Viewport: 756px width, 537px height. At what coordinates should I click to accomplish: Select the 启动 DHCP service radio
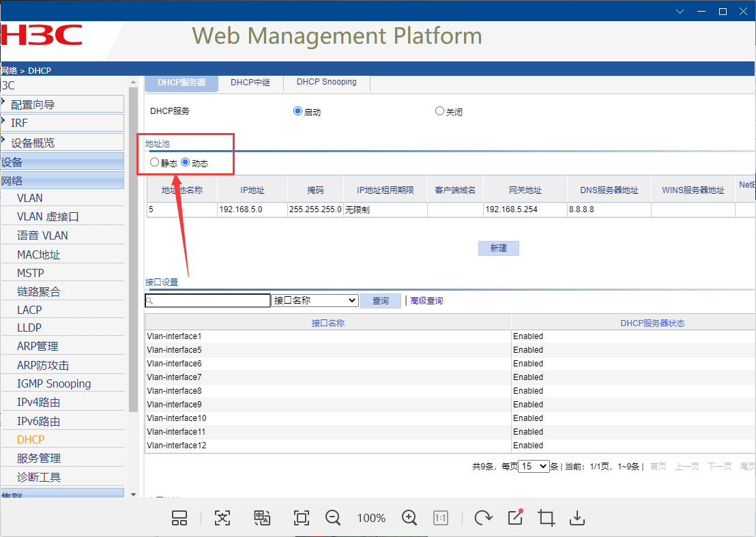tap(297, 111)
